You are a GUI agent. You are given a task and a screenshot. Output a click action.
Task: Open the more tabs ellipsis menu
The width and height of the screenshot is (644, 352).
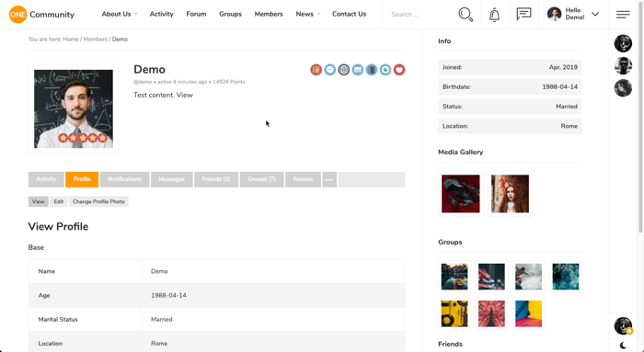point(329,179)
